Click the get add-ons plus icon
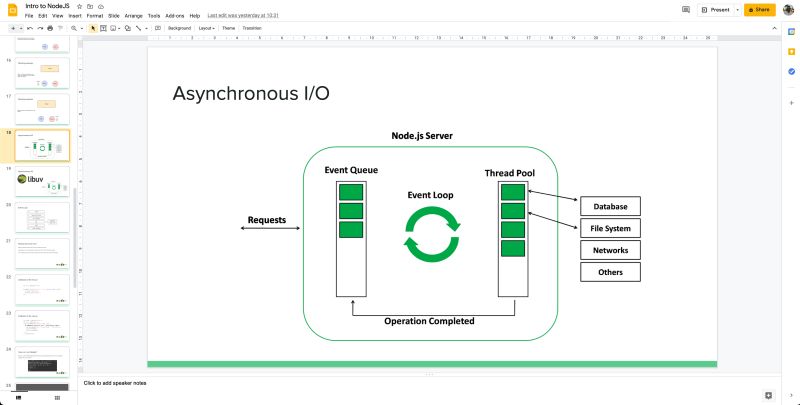The image size is (800, 405). (x=791, y=103)
